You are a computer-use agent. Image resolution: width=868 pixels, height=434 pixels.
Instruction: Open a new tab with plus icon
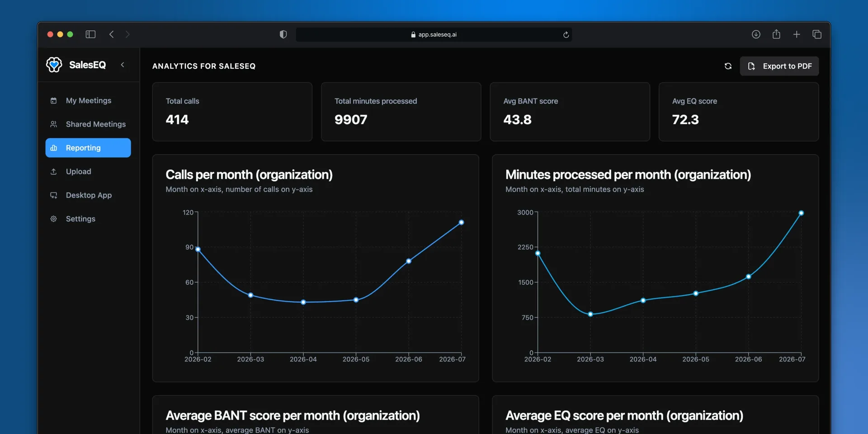click(797, 34)
